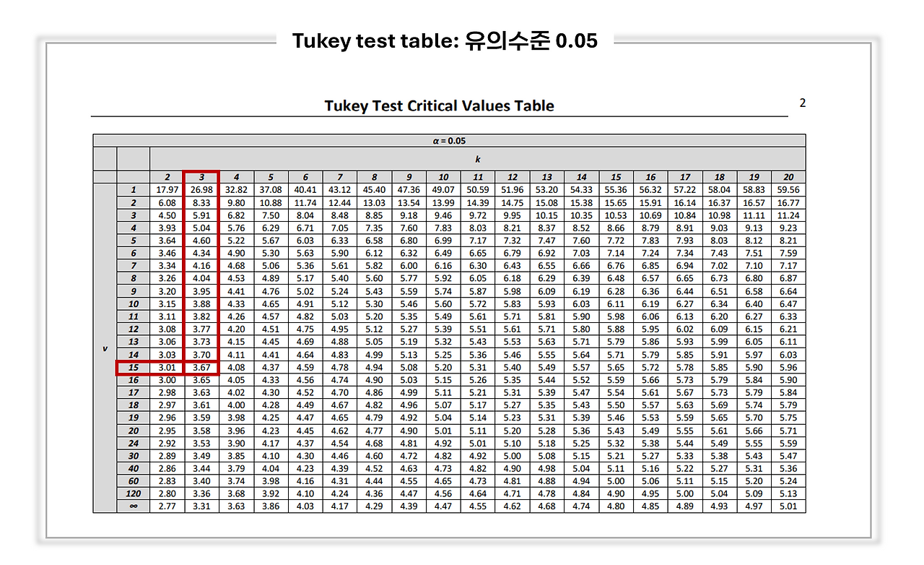The height and width of the screenshot is (565, 924).
Task: Click value 3.70 in row 14, column 3
Action: 201,355
